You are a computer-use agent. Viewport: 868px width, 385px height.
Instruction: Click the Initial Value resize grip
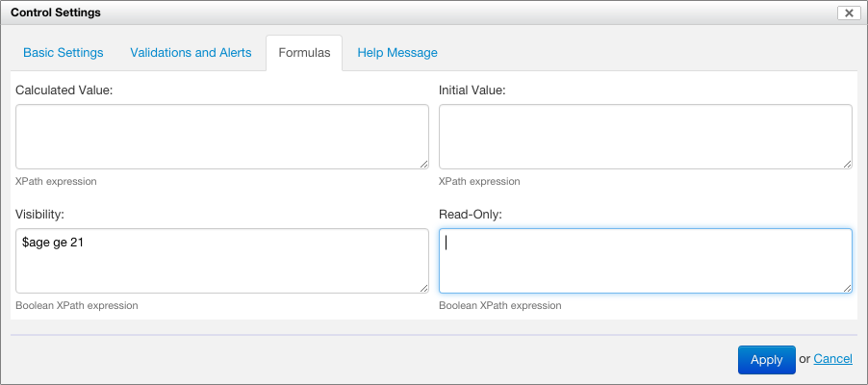(847, 165)
